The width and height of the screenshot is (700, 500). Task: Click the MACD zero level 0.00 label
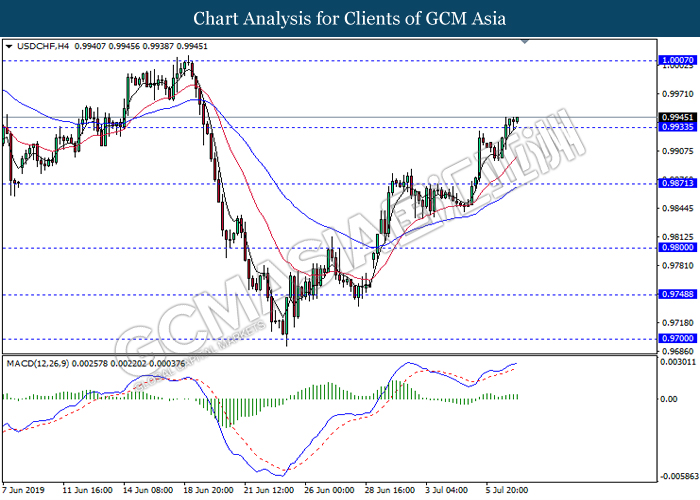click(x=669, y=399)
